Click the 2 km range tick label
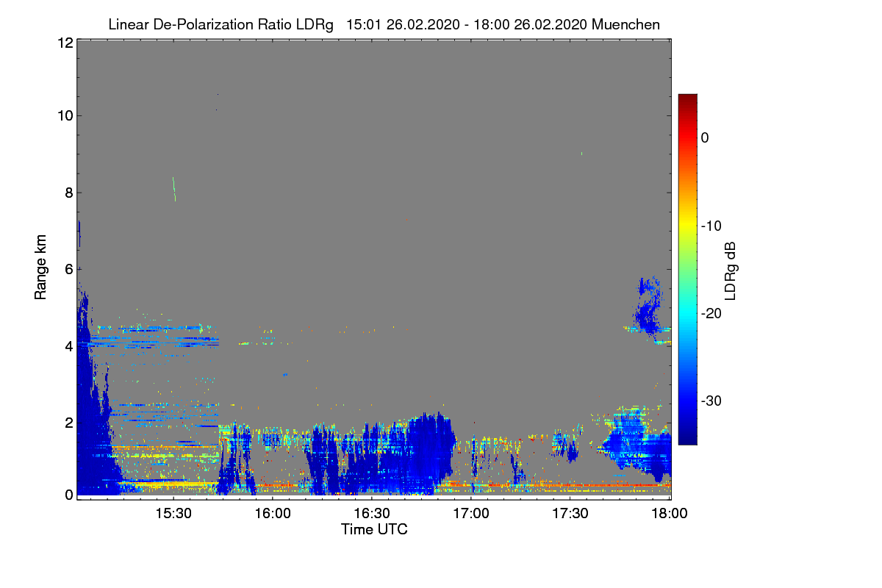This screenshot has width=882, height=588. tap(68, 422)
